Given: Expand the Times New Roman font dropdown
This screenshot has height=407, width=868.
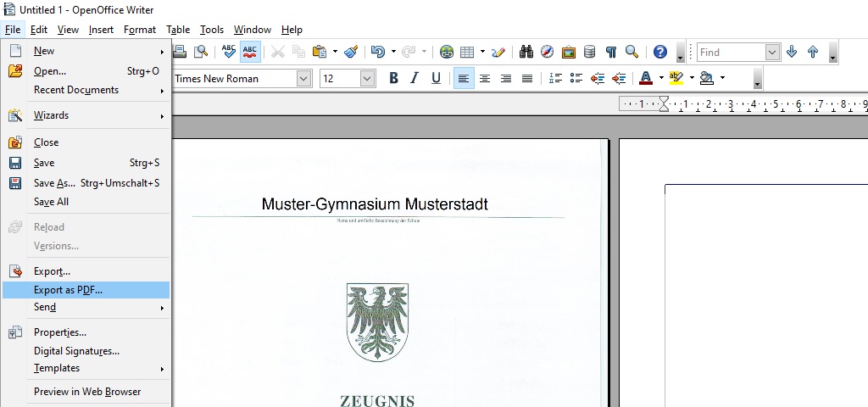Looking at the screenshot, I should click(x=303, y=78).
